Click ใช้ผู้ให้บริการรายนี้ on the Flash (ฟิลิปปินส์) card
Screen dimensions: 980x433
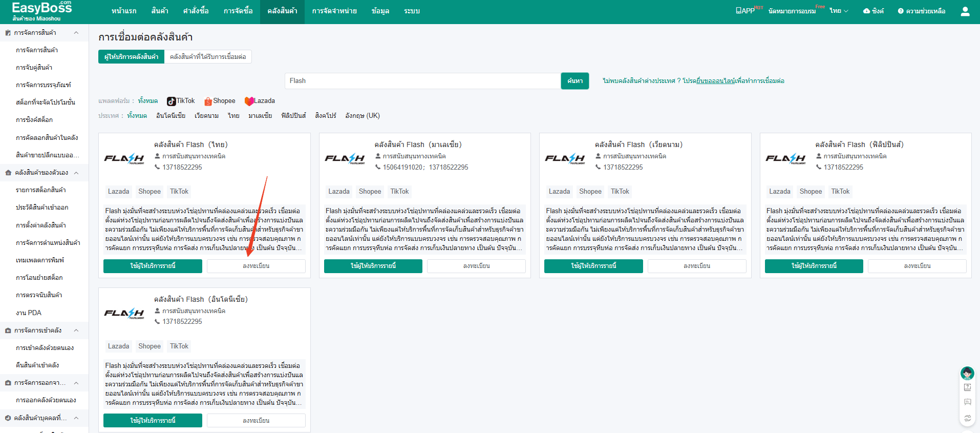pyautogui.click(x=814, y=266)
